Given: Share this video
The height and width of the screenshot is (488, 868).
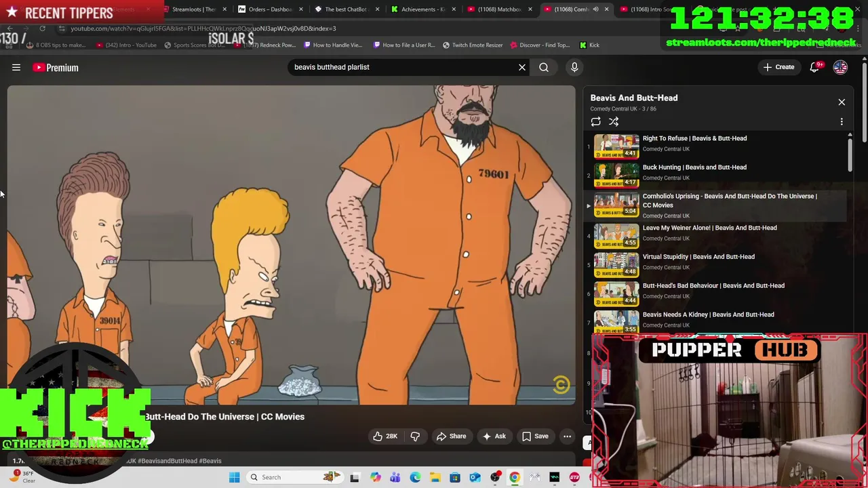Looking at the screenshot, I should tap(452, 436).
